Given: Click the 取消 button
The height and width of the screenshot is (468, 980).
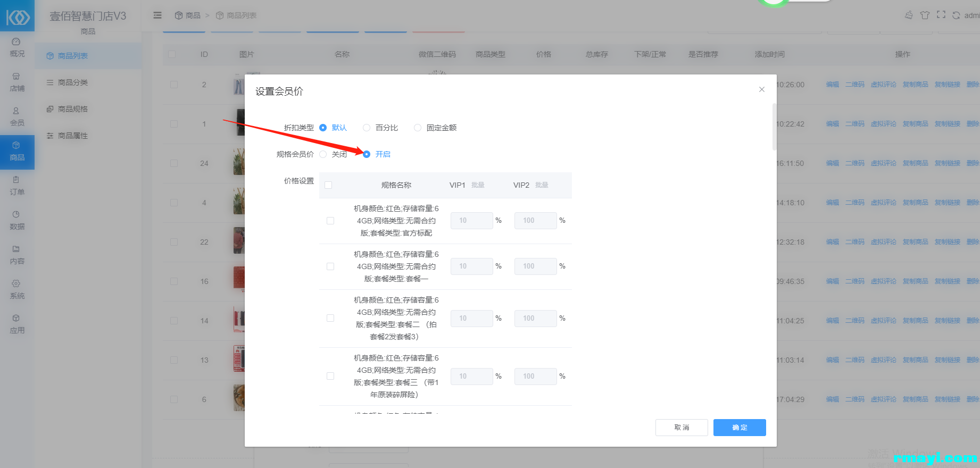Looking at the screenshot, I should click(682, 428).
